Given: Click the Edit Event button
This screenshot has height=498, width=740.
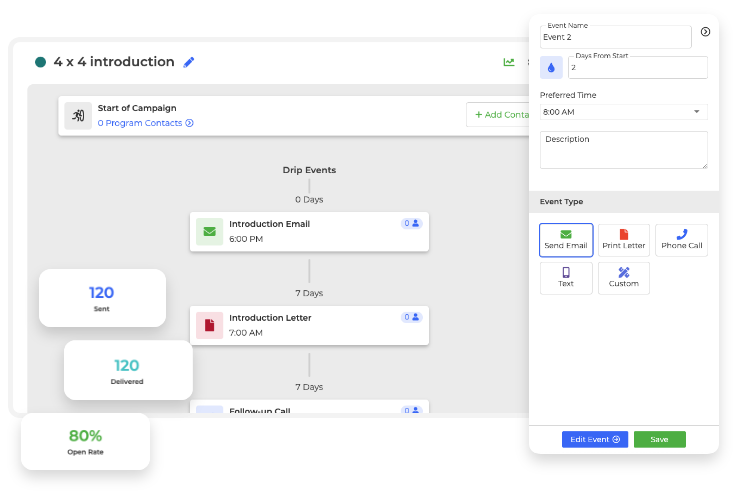Looking at the screenshot, I should [x=595, y=439].
